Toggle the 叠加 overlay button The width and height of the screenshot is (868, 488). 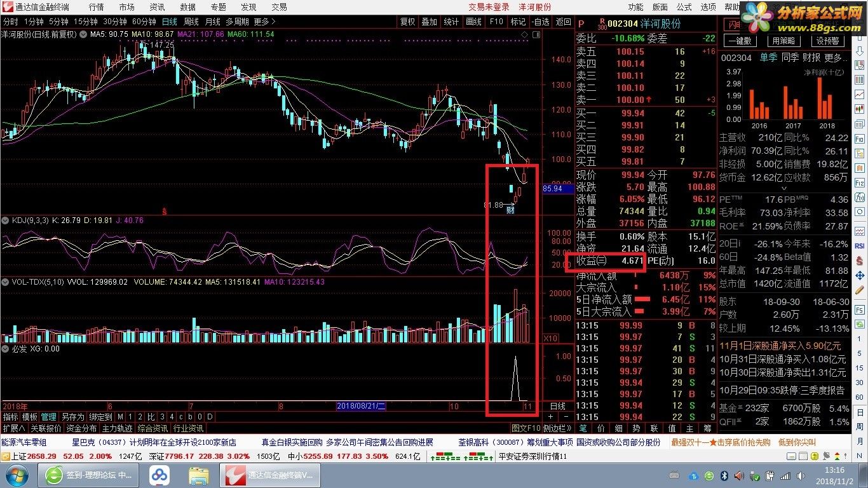430,22
